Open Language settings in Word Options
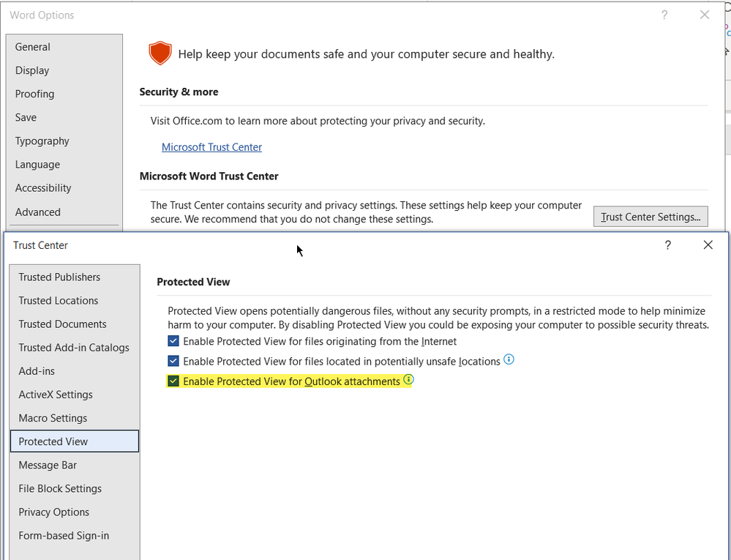Screen dimensions: 731x560 (x=64, y=165)
